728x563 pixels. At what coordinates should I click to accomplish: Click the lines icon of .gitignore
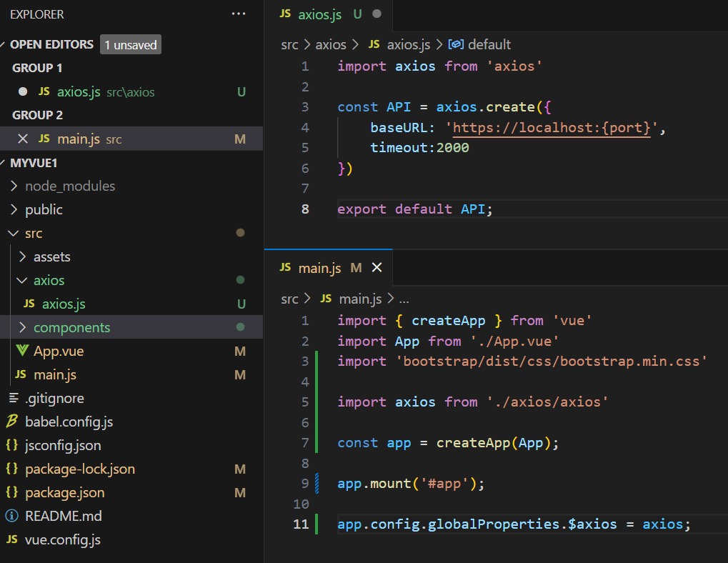(14, 398)
